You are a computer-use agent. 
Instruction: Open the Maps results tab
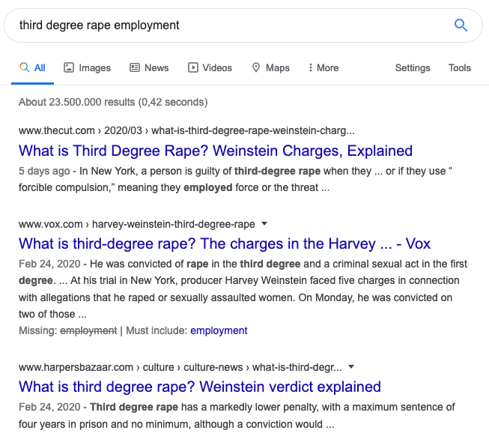pyautogui.click(x=270, y=67)
